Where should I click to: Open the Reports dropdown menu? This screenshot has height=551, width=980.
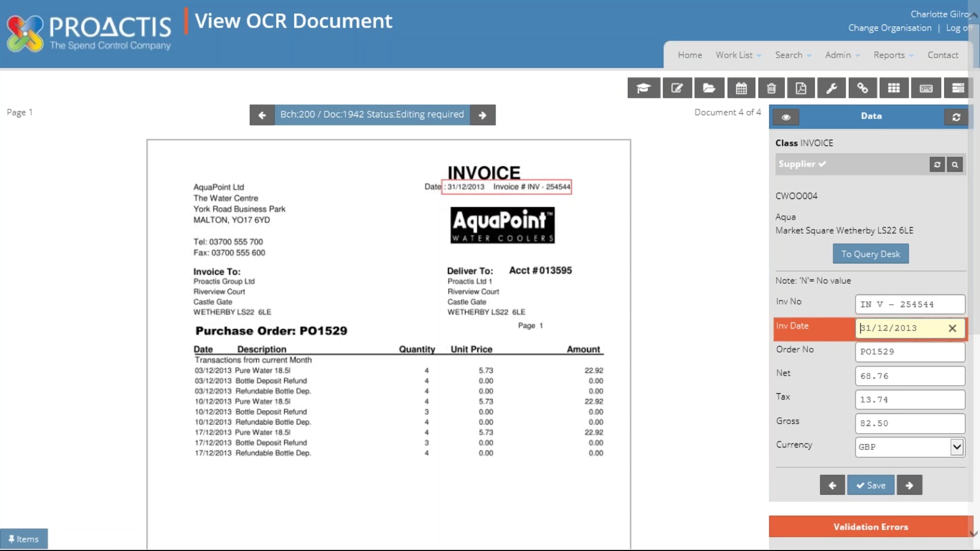point(893,55)
